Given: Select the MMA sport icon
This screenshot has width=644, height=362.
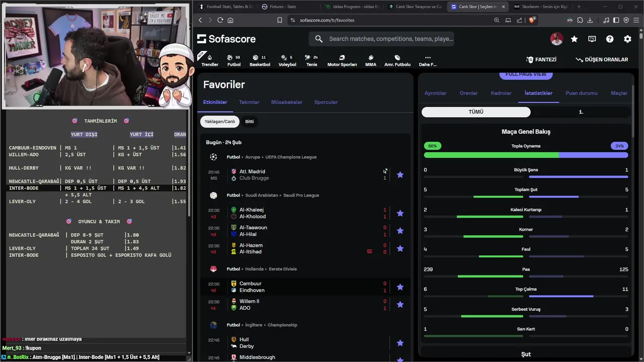Looking at the screenshot, I should [x=371, y=60].
